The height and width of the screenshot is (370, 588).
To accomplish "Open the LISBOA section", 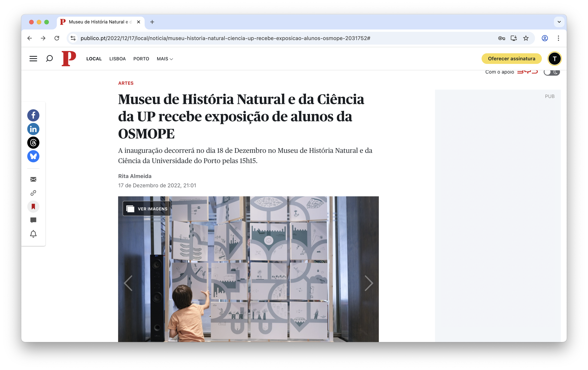I will (x=117, y=59).
